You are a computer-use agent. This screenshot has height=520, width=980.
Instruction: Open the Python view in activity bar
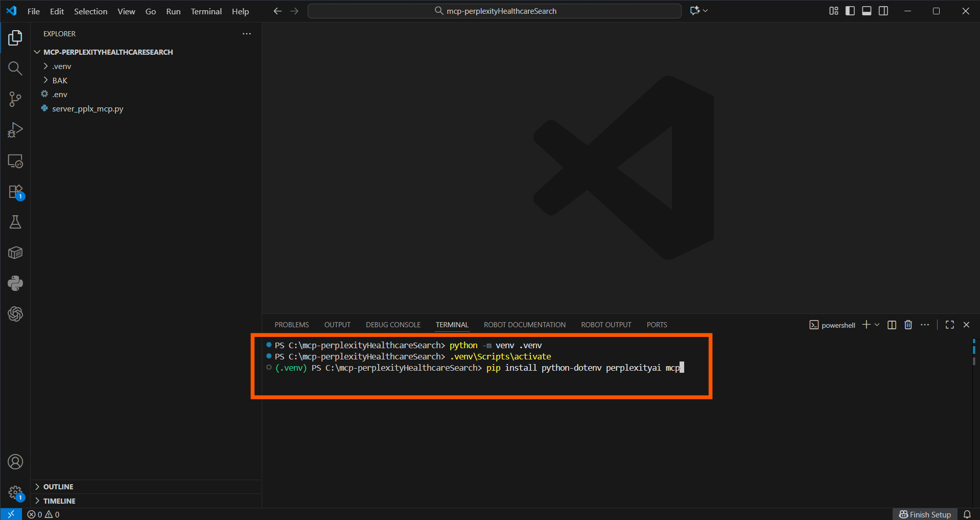[x=15, y=283]
